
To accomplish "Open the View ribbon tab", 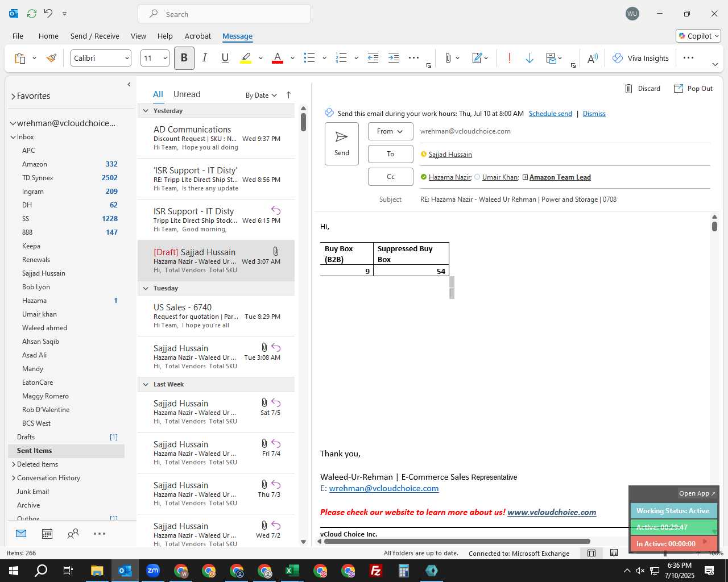I will coord(138,36).
